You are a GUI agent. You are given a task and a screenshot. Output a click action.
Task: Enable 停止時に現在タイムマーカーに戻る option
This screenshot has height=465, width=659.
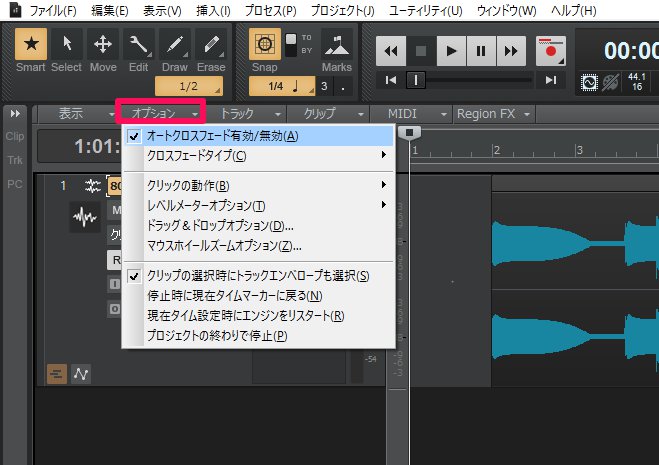coord(234,296)
